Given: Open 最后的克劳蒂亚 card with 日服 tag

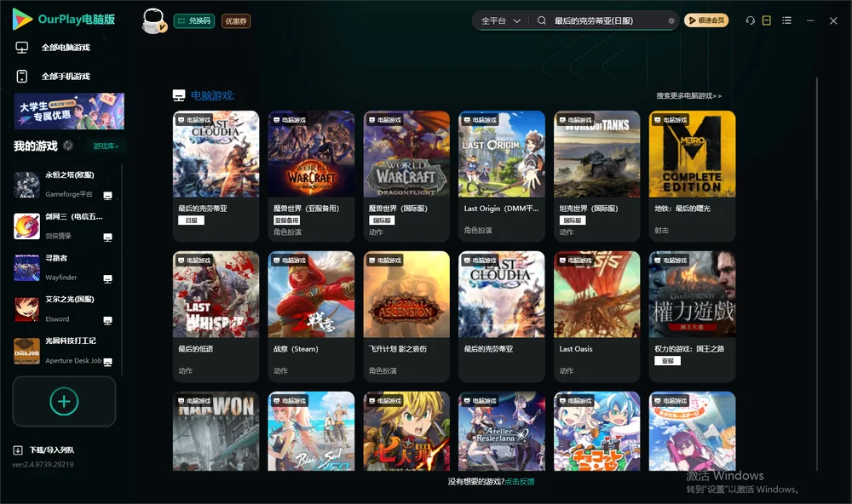Looking at the screenshot, I should [x=216, y=176].
